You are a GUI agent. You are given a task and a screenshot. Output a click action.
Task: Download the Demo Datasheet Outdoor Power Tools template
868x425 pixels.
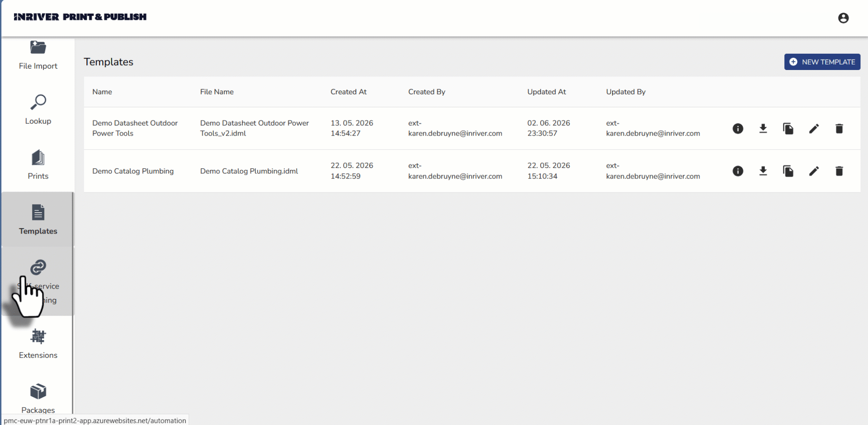pyautogui.click(x=763, y=129)
